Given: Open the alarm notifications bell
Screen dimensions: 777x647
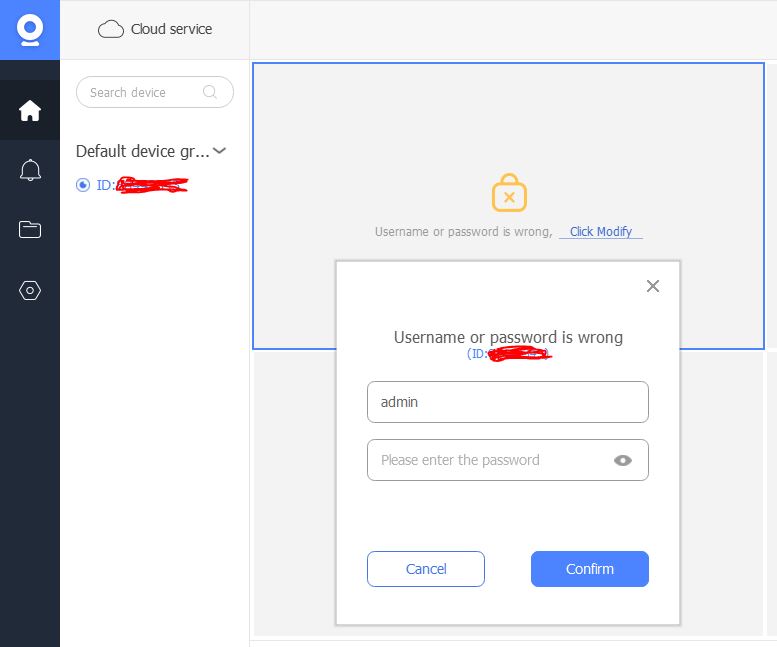Looking at the screenshot, I should pos(30,170).
